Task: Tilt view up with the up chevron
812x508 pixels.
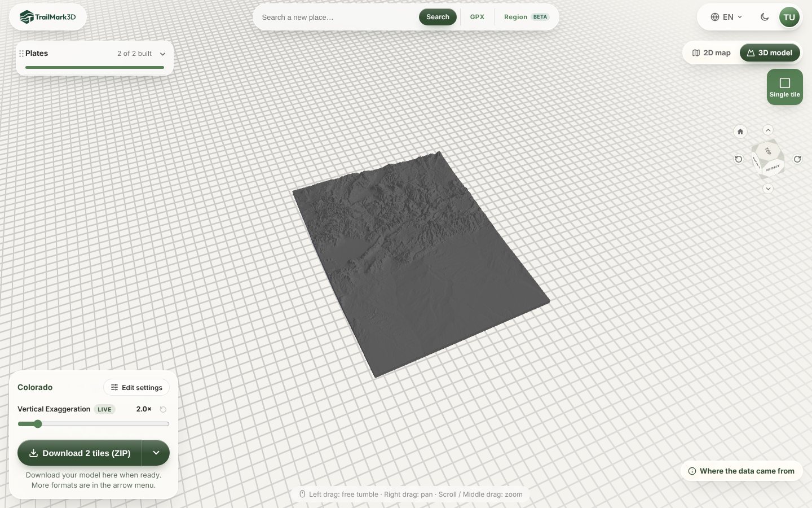Action: tap(768, 130)
